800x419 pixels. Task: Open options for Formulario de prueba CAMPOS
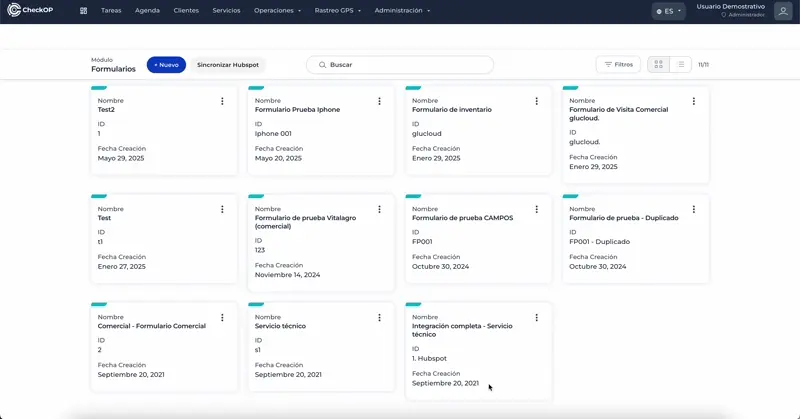coord(537,210)
